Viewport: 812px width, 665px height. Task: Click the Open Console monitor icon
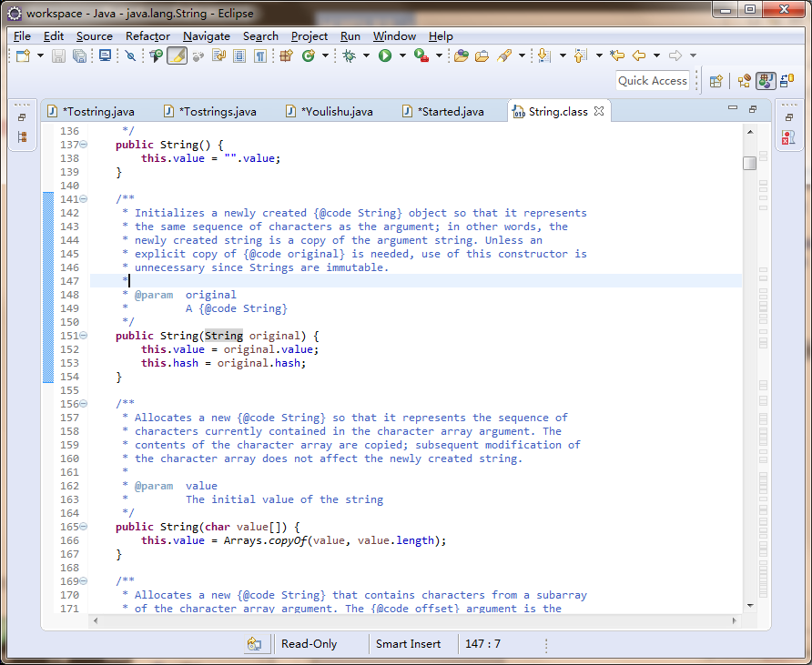(105, 55)
